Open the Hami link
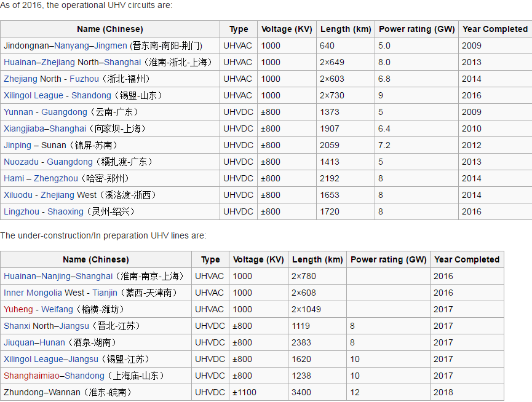Viewport: 532px width, 402px height. coord(14,178)
